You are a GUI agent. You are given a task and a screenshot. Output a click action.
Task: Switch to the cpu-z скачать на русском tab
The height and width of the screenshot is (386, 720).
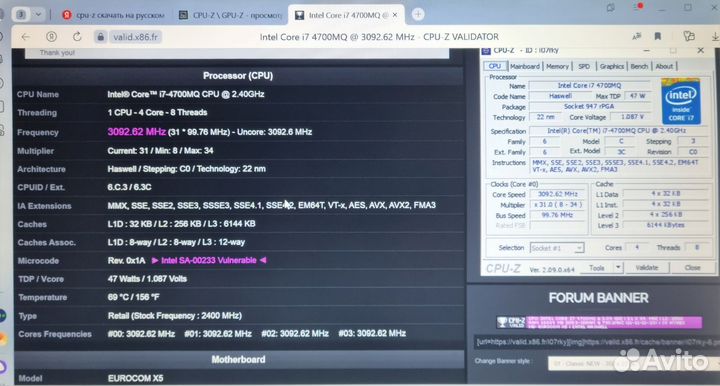[x=113, y=15]
